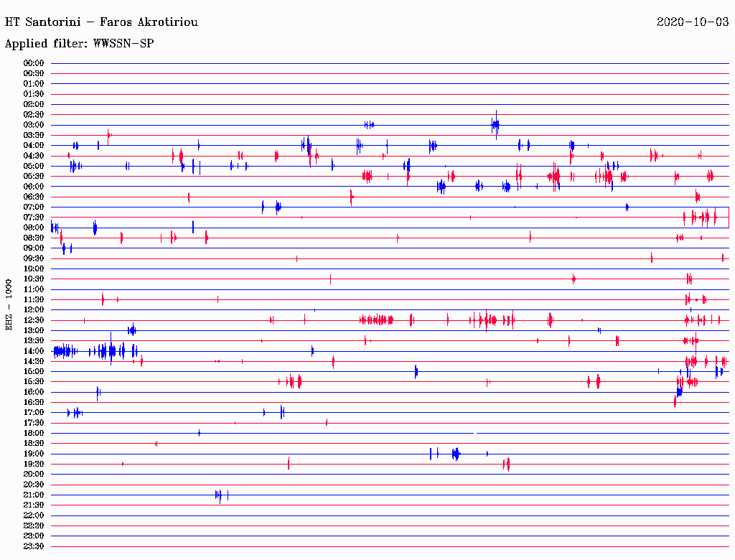Select the 15:30 time label
Screen dimensions: 735x560
coord(33,382)
